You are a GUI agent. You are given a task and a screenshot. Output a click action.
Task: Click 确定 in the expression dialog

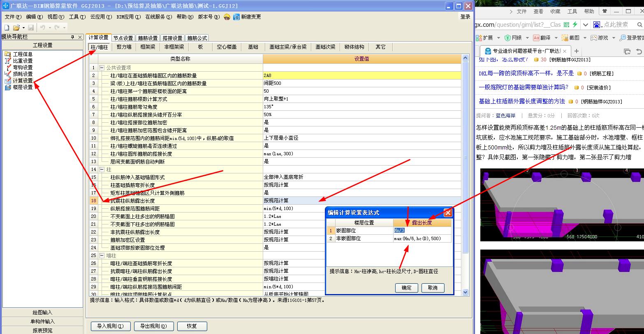(x=406, y=288)
